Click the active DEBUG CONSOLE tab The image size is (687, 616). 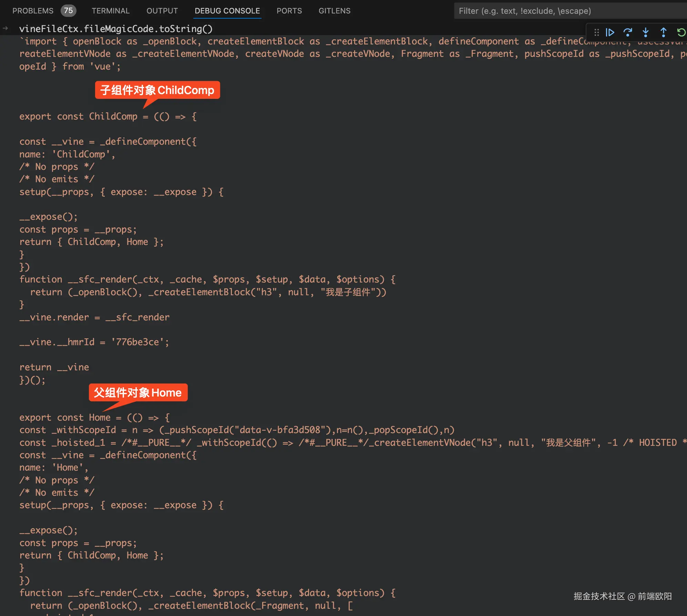[227, 11]
